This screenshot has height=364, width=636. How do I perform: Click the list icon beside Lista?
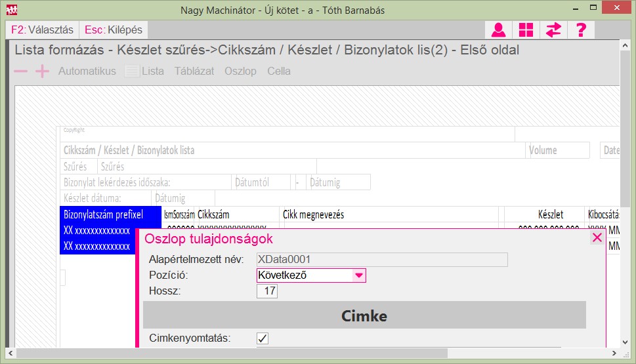pyautogui.click(x=132, y=71)
